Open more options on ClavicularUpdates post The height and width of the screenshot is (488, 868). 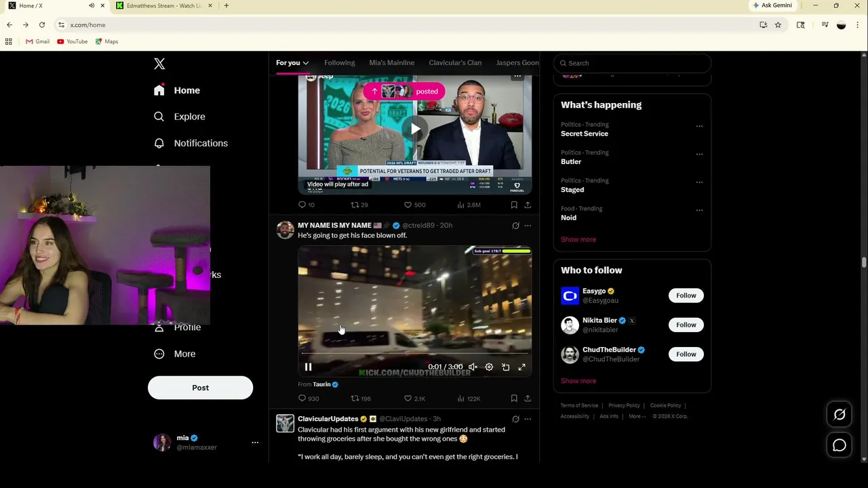528,419
